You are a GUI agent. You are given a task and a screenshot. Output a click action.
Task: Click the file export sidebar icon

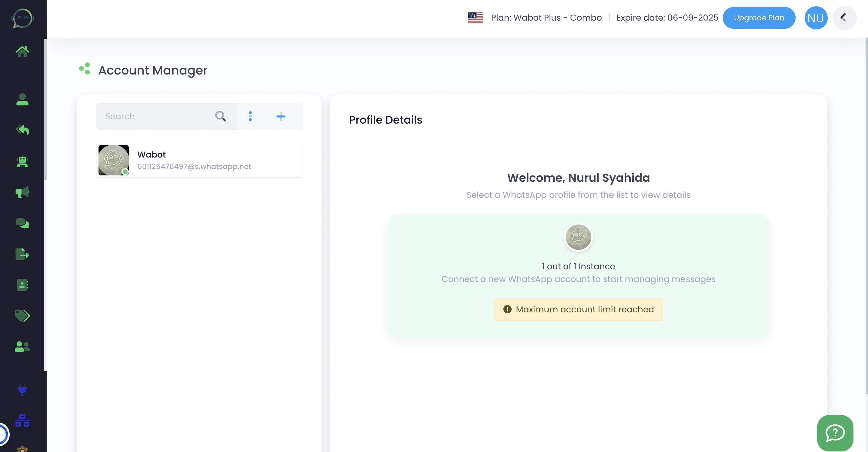click(22, 254)
